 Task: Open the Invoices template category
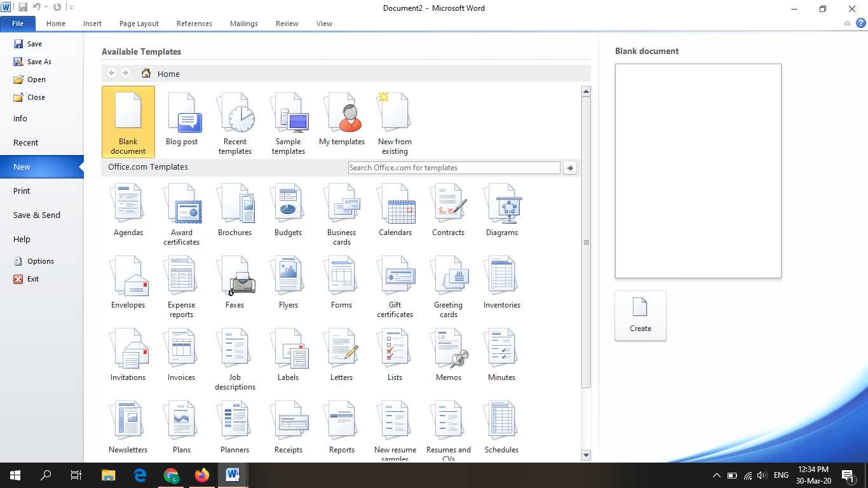tap(182, 355)
